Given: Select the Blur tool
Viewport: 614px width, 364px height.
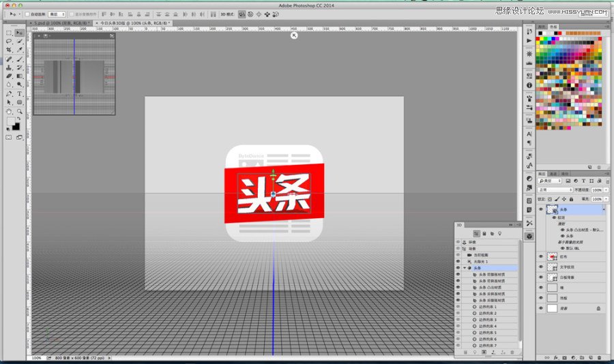Looking at the screenshot, I should 9,85.
